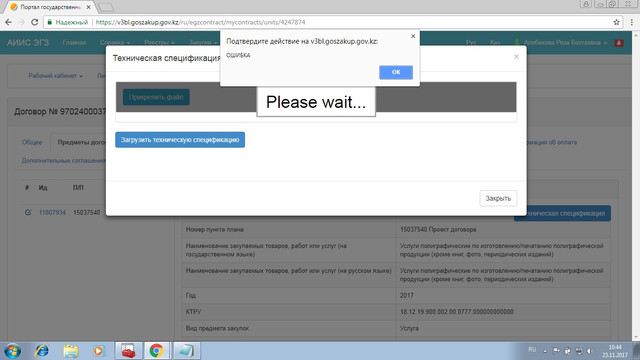Image resolution: width=640 pixels, height=360 pixels.
Task: Switch language to Рус
Action: click(x=471, y=42)
